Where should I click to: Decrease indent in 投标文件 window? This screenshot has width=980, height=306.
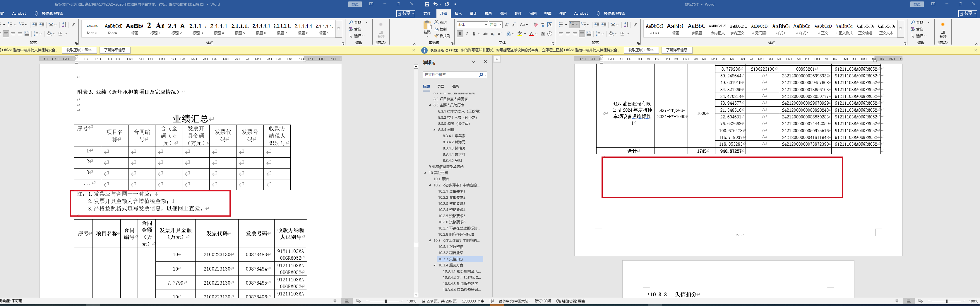click(597, 25)
